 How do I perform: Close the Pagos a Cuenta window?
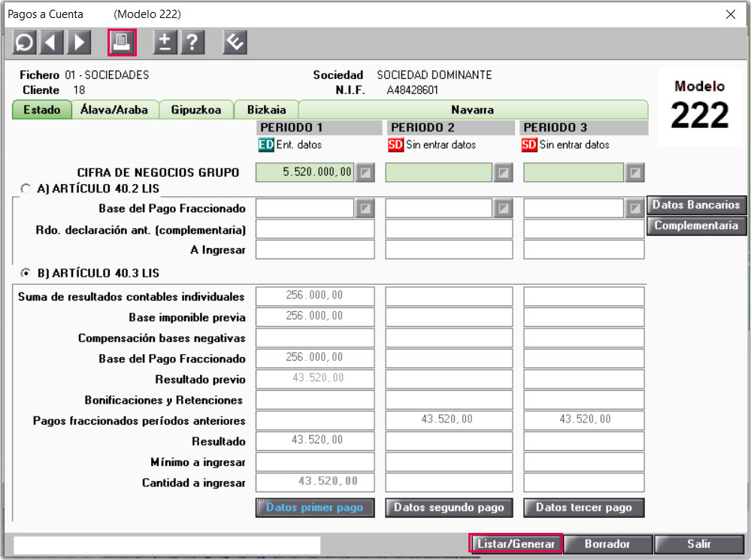731,14
